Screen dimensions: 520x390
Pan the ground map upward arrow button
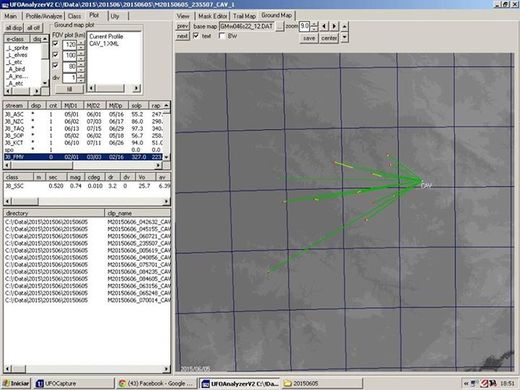click(x=345, y=26)
